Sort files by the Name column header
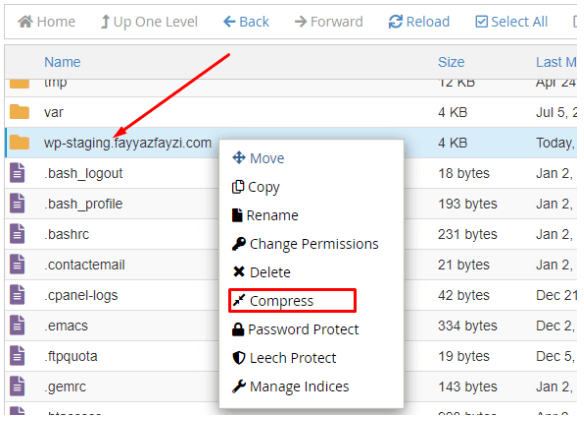 pos(62,62)
